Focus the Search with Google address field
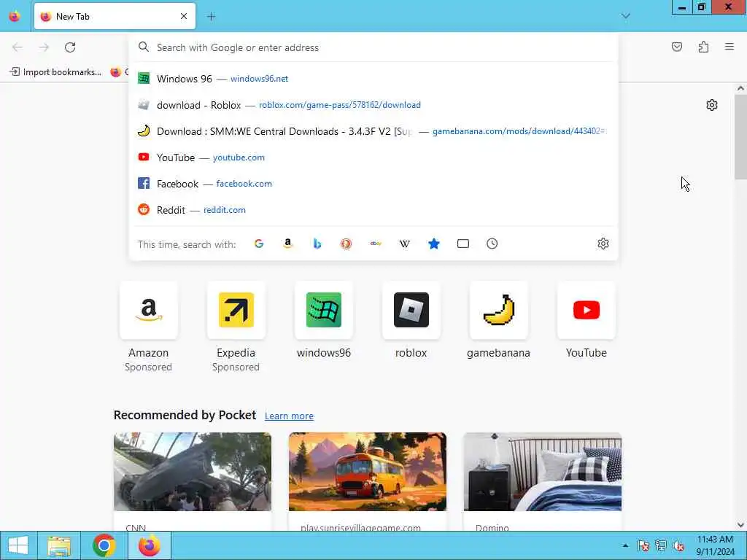Image resolution: width=747 pixels, height=560 pixels. (x=374, y=47)
